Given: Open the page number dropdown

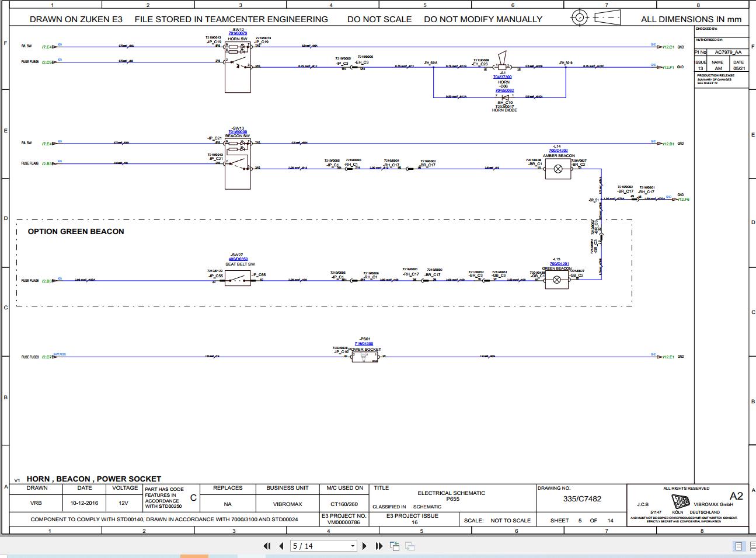Looking at the screenshot, I should click(x=353, y=546).
